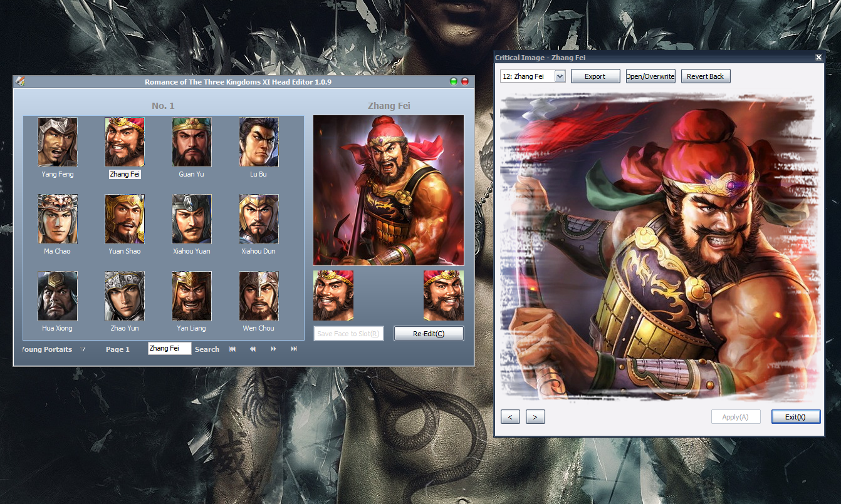The height and width of the screenshot is (504, 841).
Task: Click the 'Lu Bu' name label
Action: pos(259,174)
